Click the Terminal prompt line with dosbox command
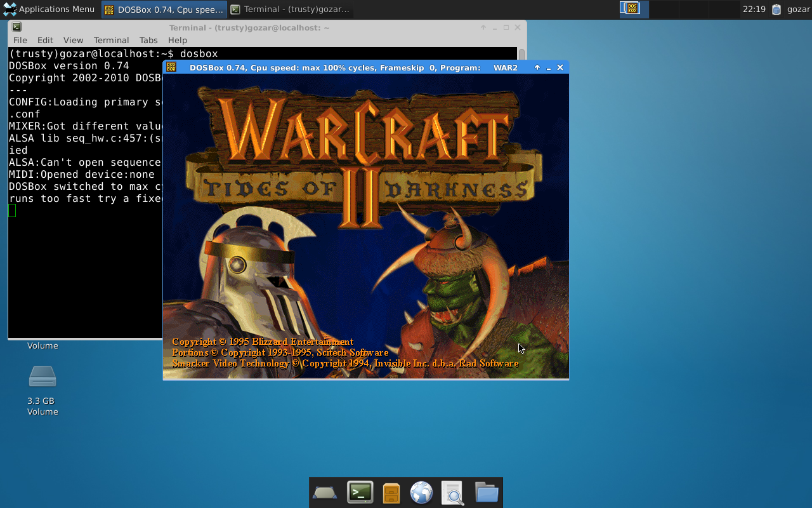 point(114,54)
